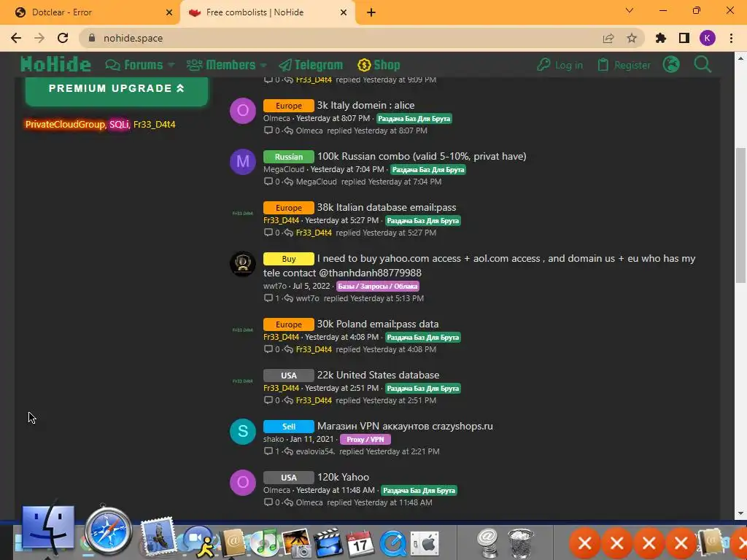The height and width of the screenshot is (560, 747).
Task: Open the tab search chevron
Action: 630,10
